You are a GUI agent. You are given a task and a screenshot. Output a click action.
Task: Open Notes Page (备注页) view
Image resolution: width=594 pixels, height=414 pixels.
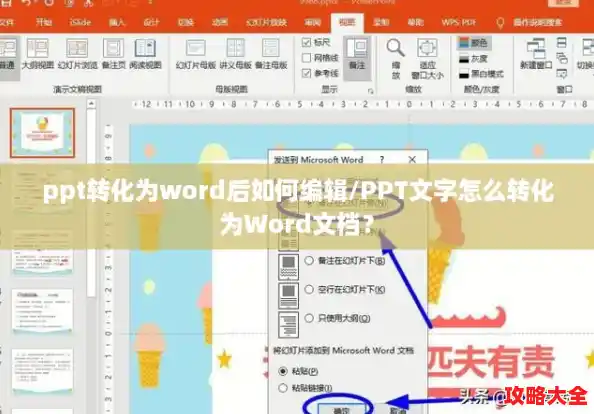114,54
